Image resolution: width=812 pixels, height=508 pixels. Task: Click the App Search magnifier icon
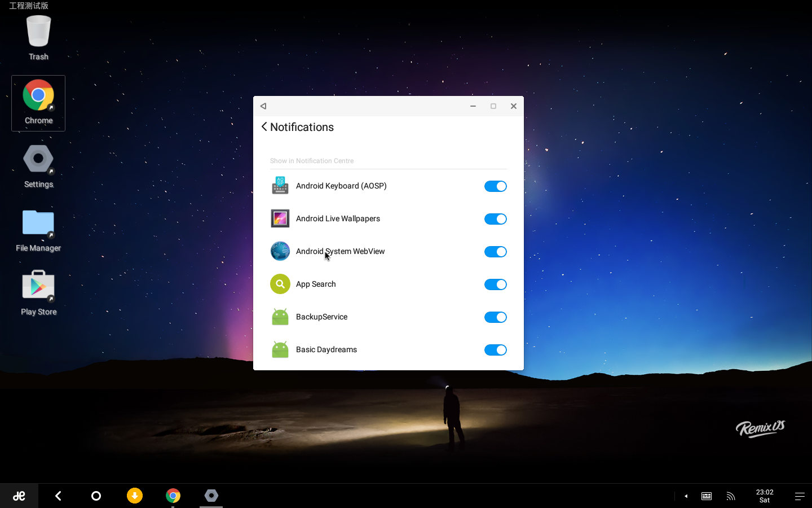pyautogui.click(x=280, y=284)
